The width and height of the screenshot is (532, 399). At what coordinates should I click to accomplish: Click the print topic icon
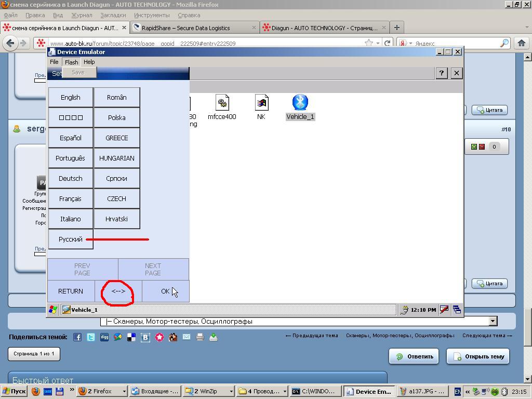pyautogui.click(x=200, y=337)
